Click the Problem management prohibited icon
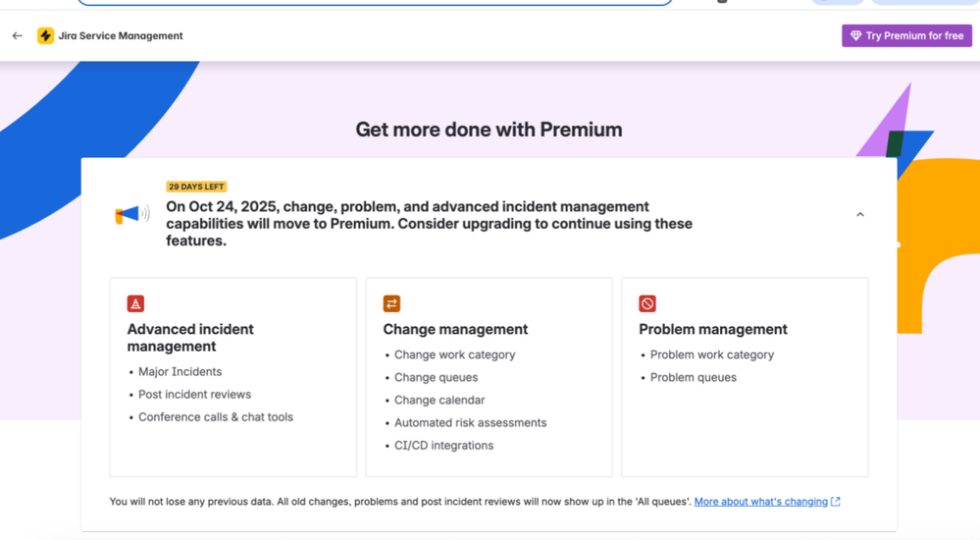 point(647,303)
